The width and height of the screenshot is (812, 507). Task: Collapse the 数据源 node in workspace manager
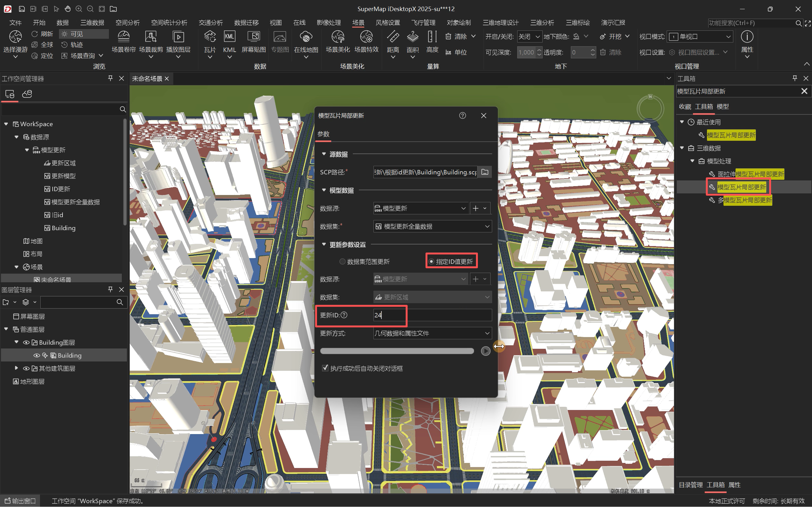click(17, 137)
